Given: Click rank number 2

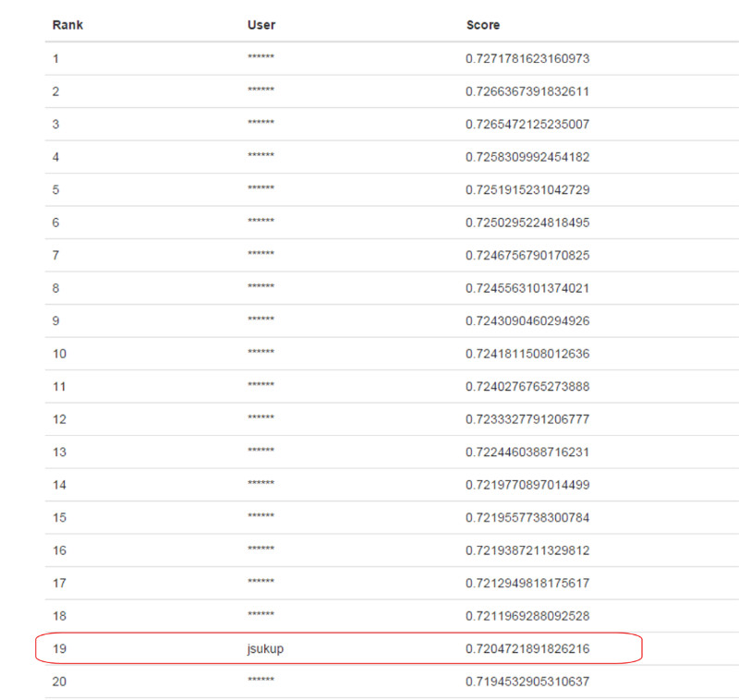Looking at the screenshot, I should 55,91.
